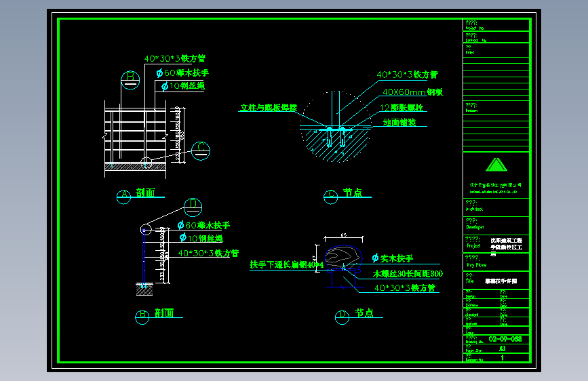
Task: Select the company name under the triangle logo
Action: point(495,185)
